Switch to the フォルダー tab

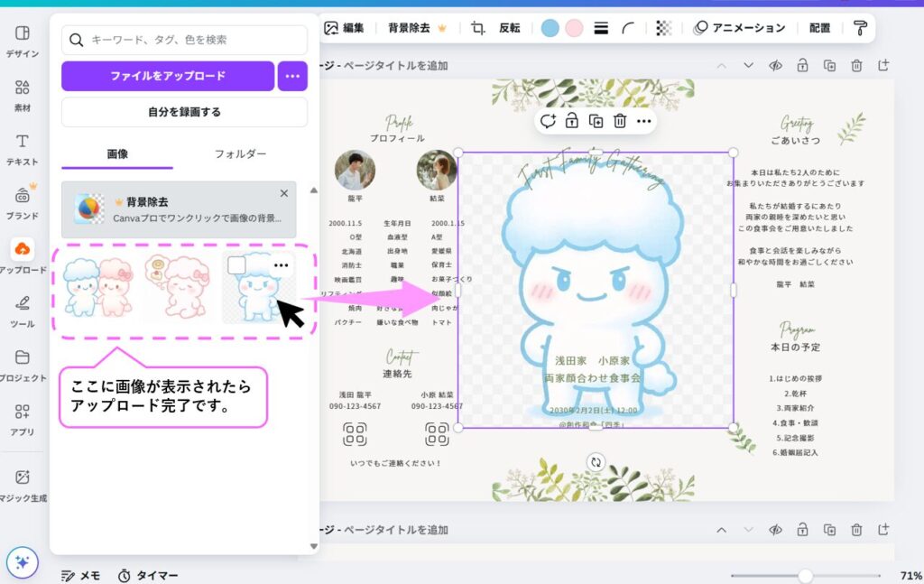(x=240, y=154)
